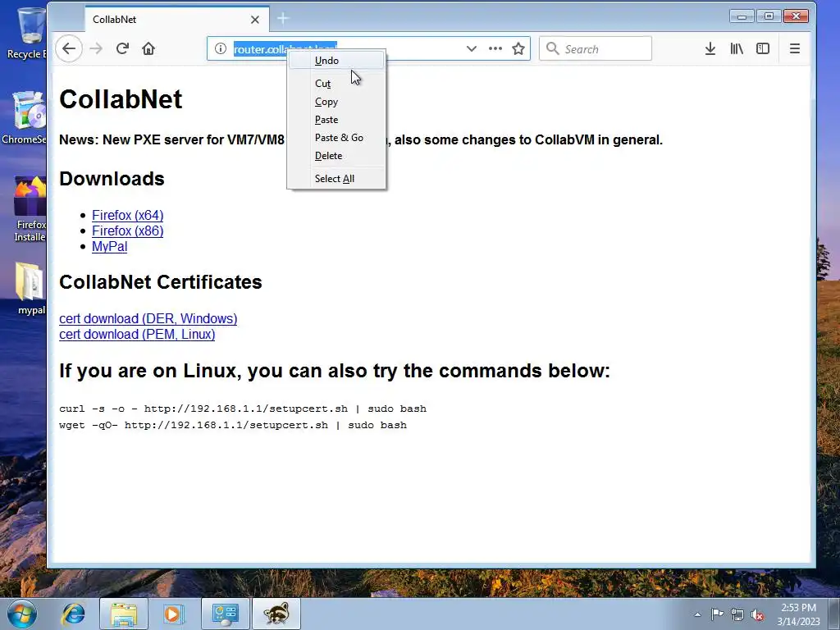Open the MyPal download link
The image size is (840, 630).
(x=109, y=246)
